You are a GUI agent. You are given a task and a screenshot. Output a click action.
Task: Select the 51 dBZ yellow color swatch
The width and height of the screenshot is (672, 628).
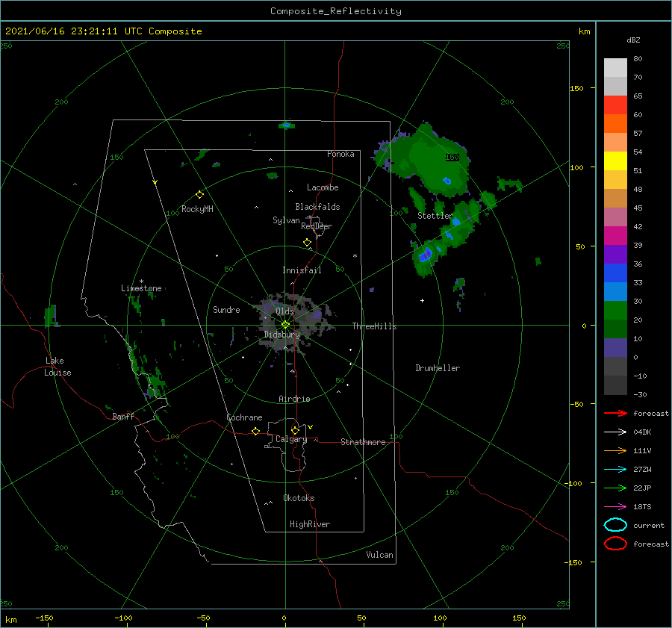615,161
